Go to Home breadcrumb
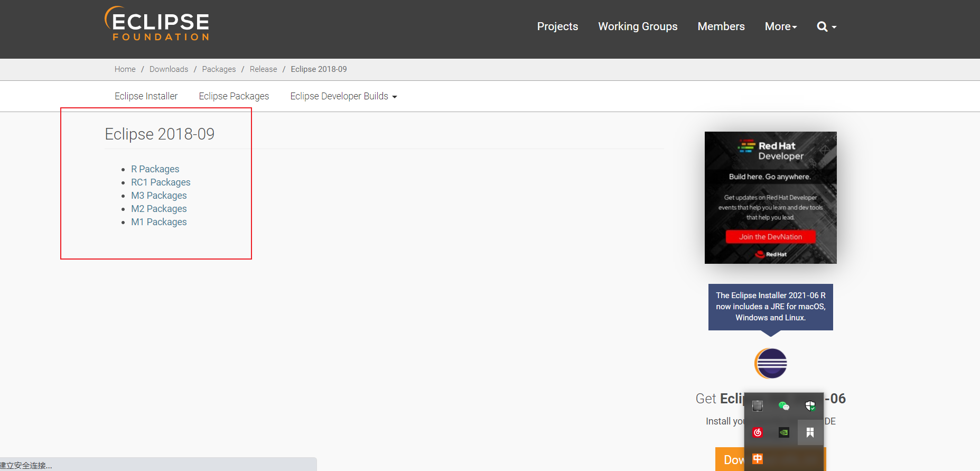 pos(125,69)
